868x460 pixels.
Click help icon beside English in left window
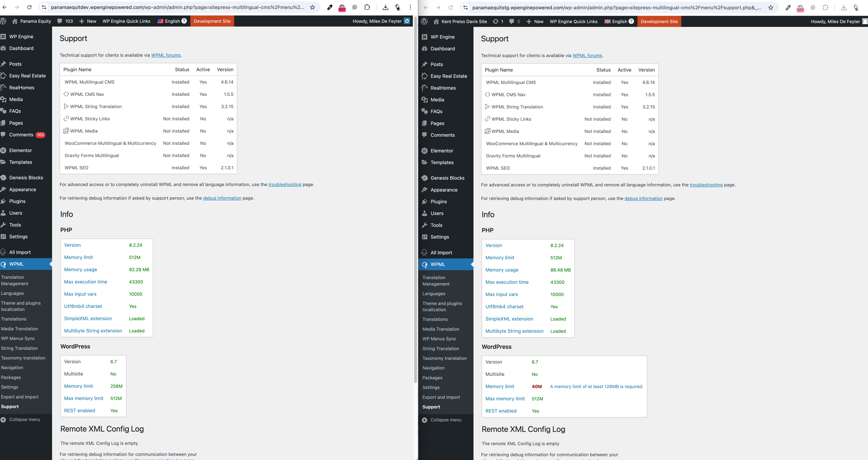pyautogui.click(x=184, y=21)
